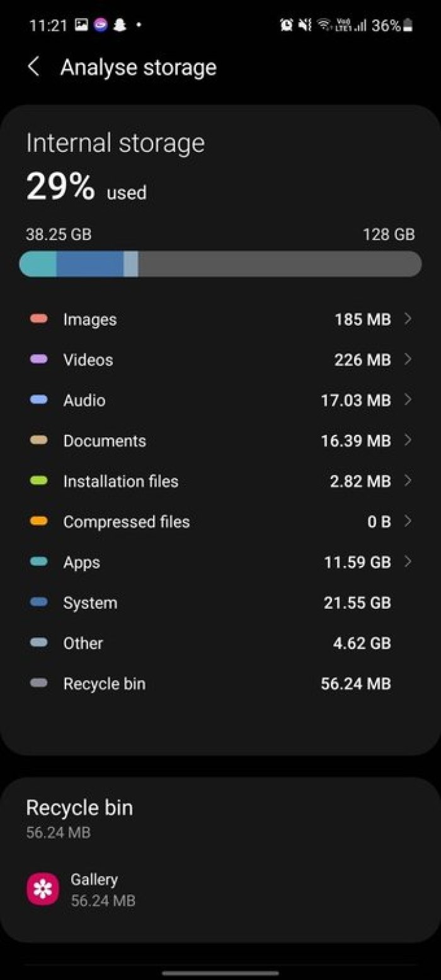Select the Installation files green icon
This screenshot has height=980, width=441.
[38, 481]
